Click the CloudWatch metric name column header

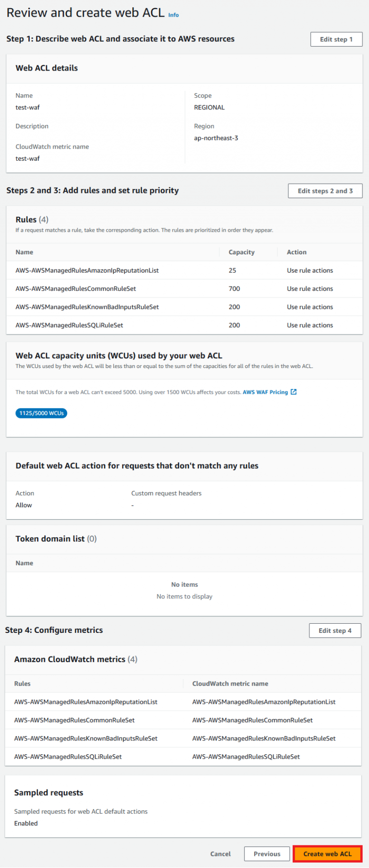(x=230, y=683)
